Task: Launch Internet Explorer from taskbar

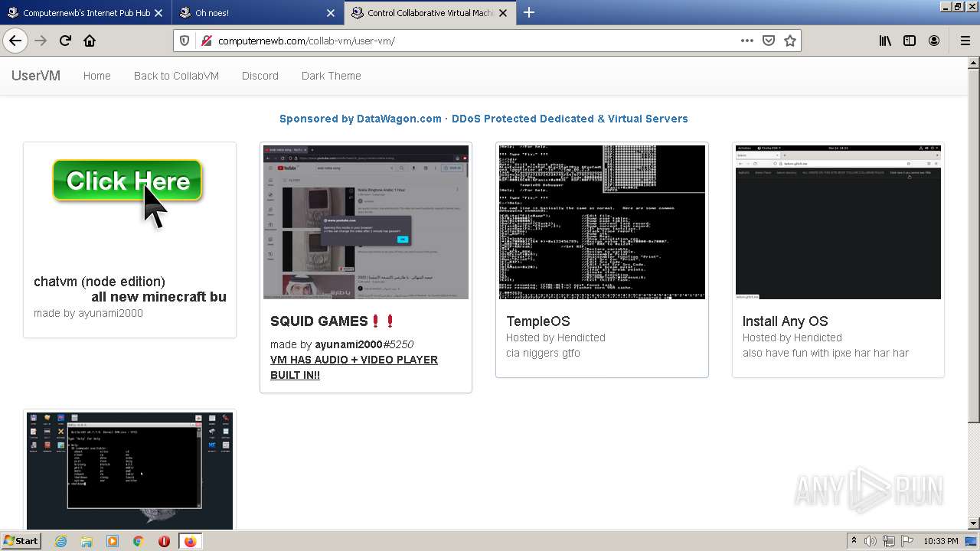Action: click(60, 541)
